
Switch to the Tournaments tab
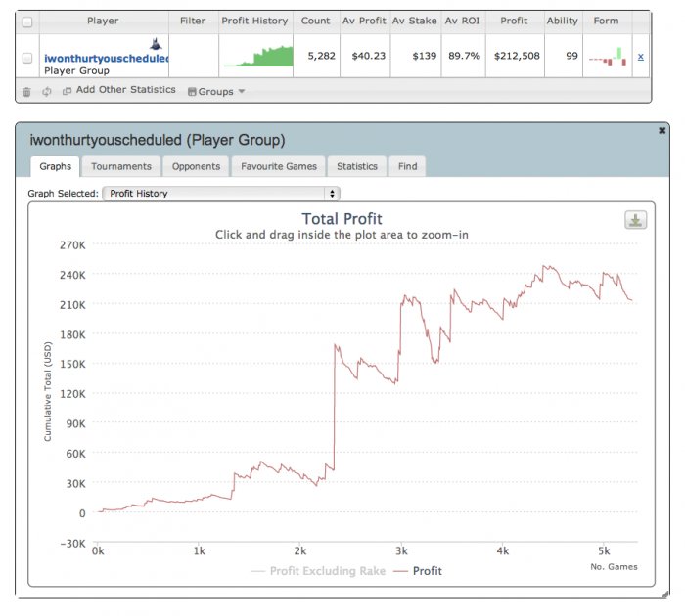tap(121, 166)
